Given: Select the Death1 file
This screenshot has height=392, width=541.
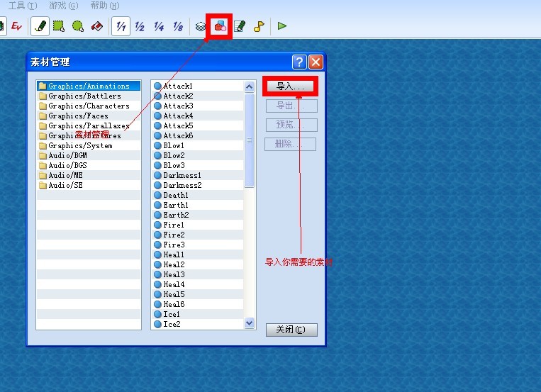Looking at the screenshot, I should (x=197, y=196).
